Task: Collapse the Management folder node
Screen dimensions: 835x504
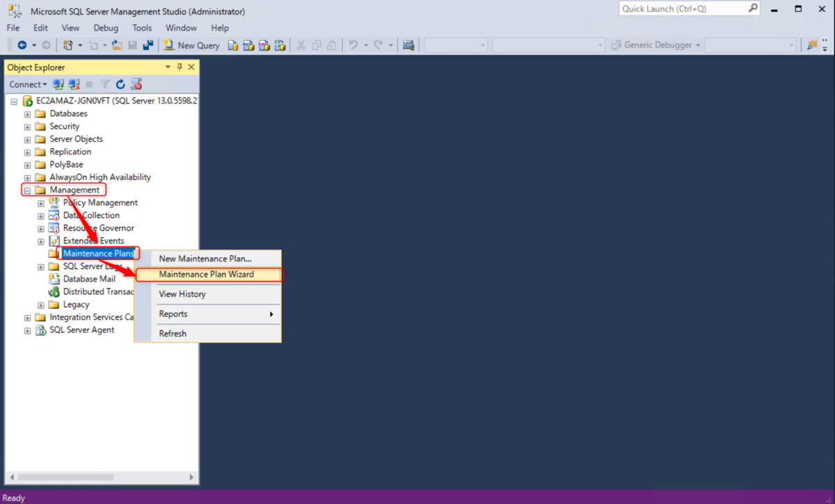Action: click(27, 190)
